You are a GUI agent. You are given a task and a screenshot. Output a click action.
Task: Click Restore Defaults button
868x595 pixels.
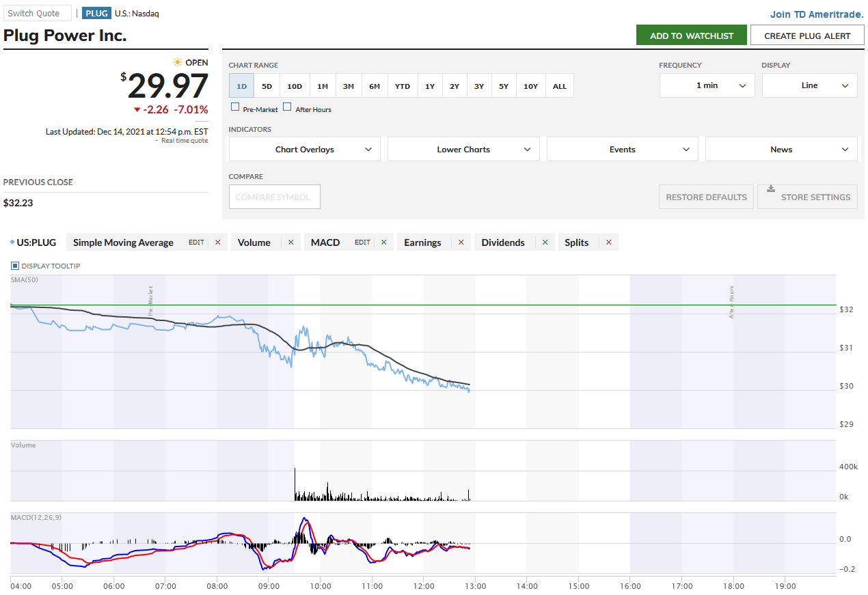(706, 197)
